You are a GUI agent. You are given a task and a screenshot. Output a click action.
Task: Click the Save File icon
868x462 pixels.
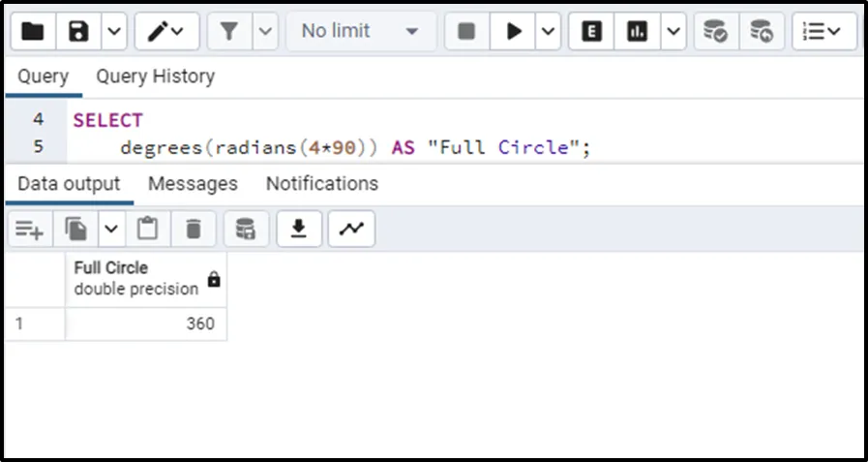pyautogui.click(x=79, y=32)
